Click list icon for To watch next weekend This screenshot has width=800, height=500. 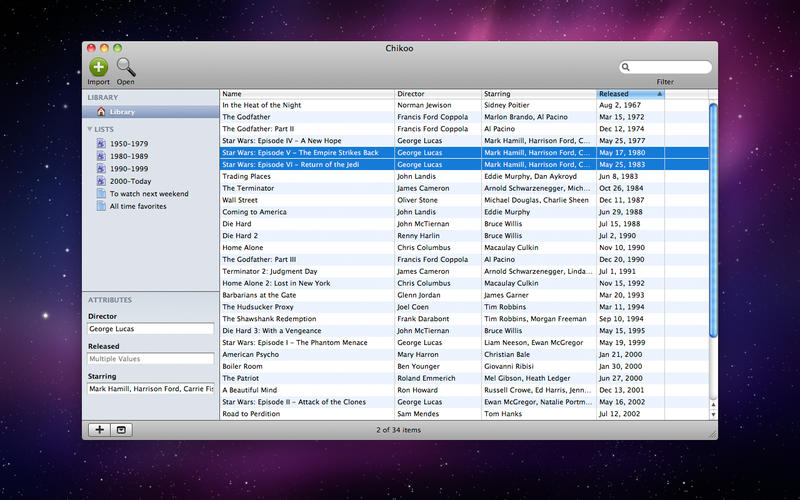pos(101,193)
